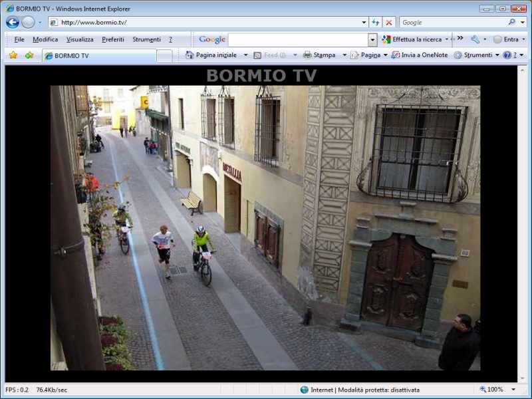Screen dimensions: 532x399
Task: Expand the Google toolbar search field dropdown
Action: (x=372, y=40)
